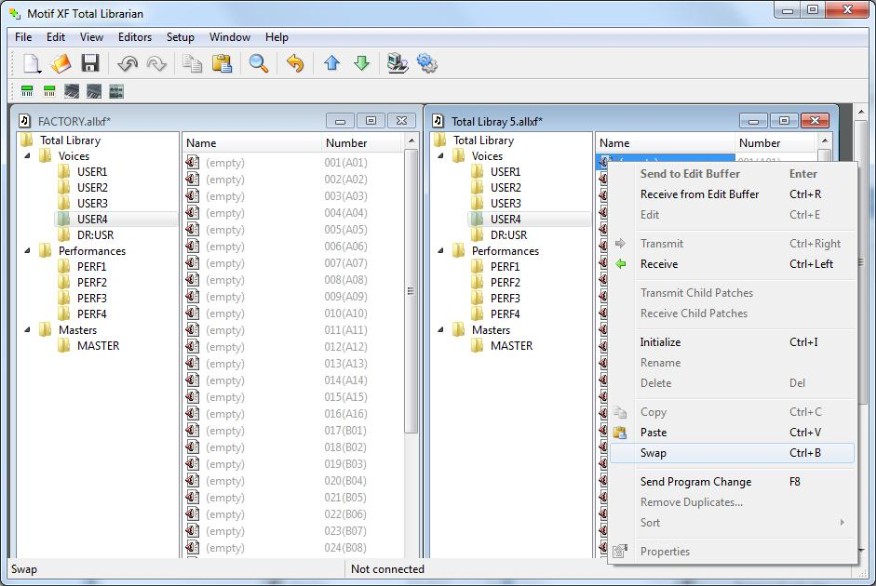Select Total Library root in the FACTORY.allxf tree
876x586 pixels.
[70, 140]
